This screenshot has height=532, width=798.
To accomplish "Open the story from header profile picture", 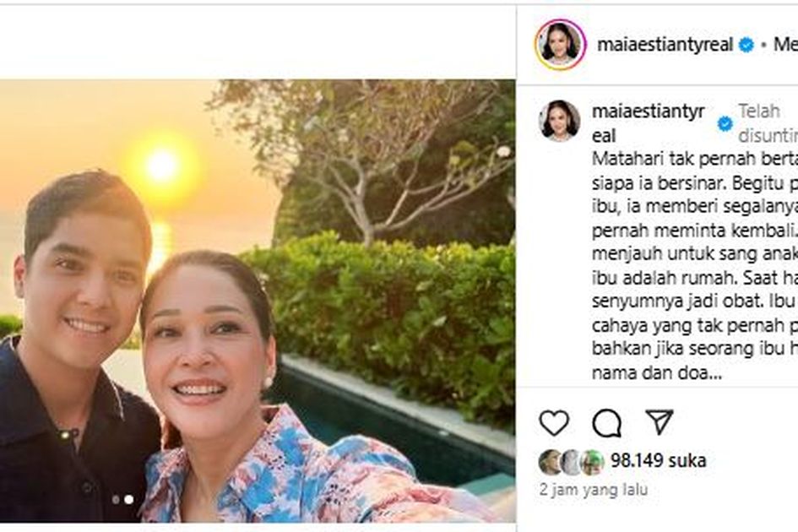I will [x=560, y=44].
